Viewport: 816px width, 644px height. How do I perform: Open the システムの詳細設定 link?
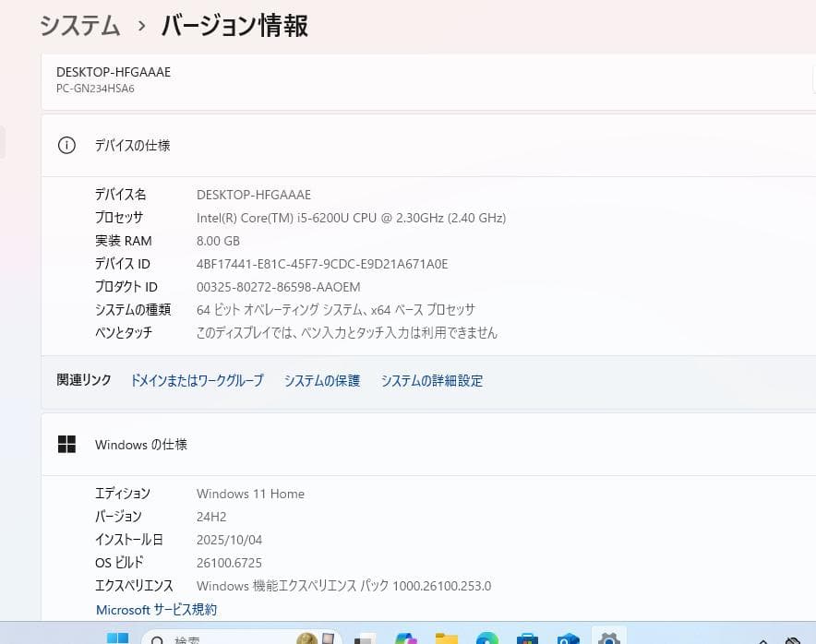pos(431,380)
